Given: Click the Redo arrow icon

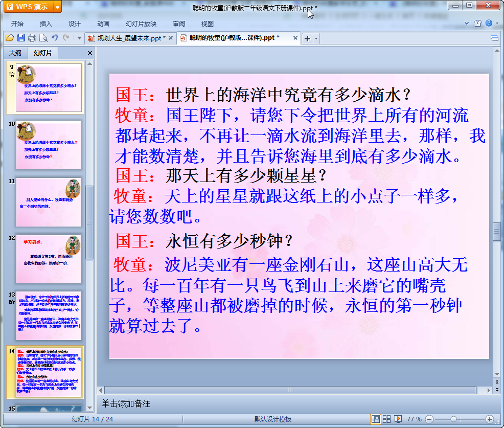Looking at the screenshot, I should (66, 38).
